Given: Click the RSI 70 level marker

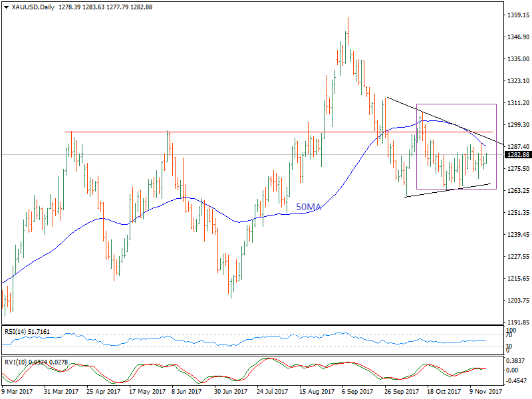Looking at the screenshot, I should [509, 337].
